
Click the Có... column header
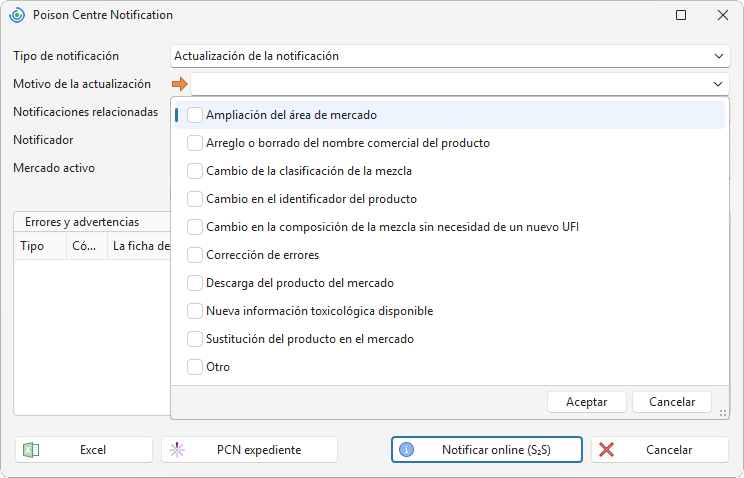tap(87, 246)
